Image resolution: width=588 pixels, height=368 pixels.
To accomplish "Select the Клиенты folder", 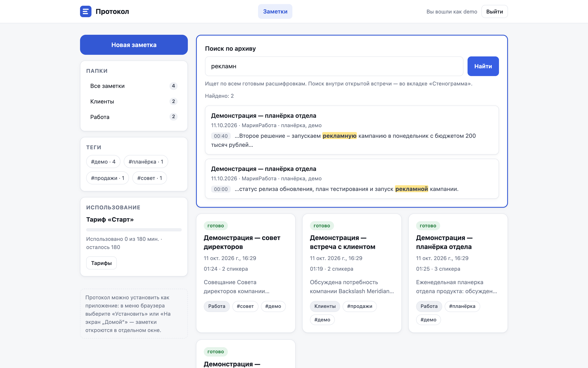I will (x=134, y=101).
